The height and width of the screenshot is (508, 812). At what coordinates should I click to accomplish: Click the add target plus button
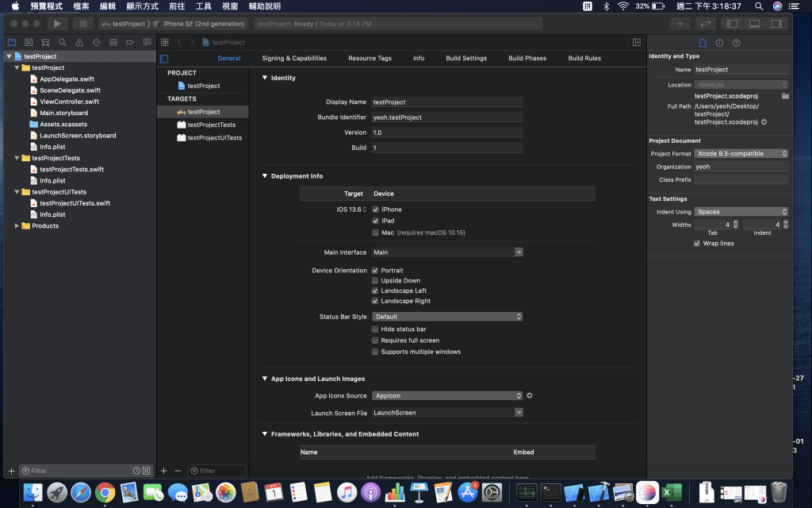163,471
